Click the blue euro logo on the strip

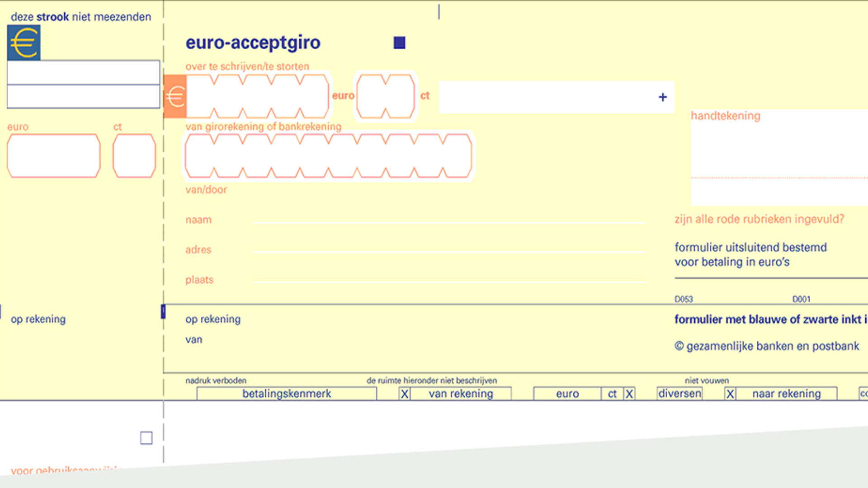pos(24,42)
